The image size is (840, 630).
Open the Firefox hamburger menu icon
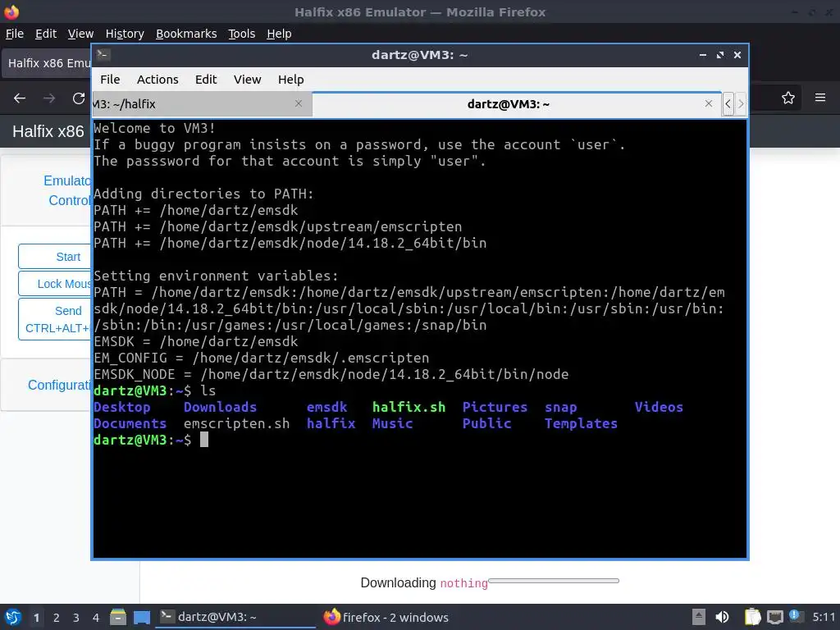pos(820,98)
